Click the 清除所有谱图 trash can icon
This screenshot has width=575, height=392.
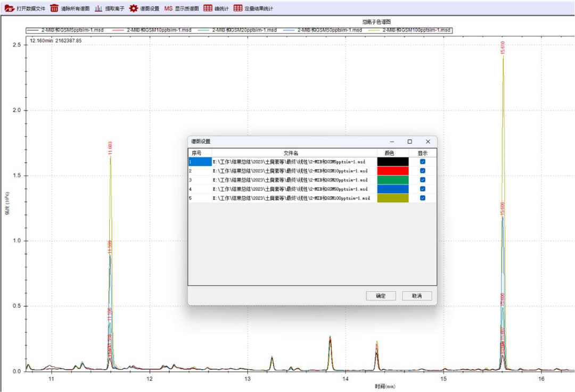(x=54, y=9)
